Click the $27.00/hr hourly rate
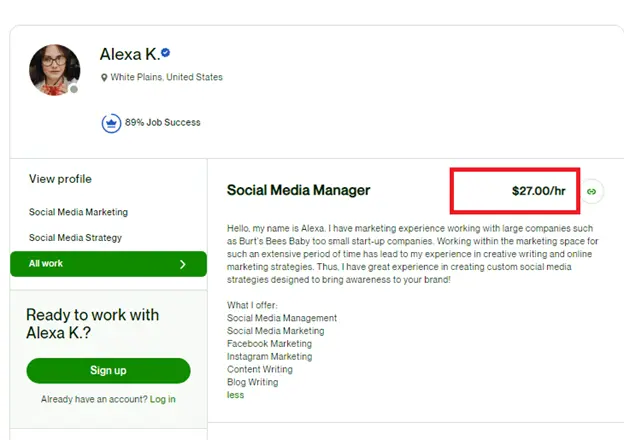Viewport: 624px width, 440px height. tap(538, 191)
